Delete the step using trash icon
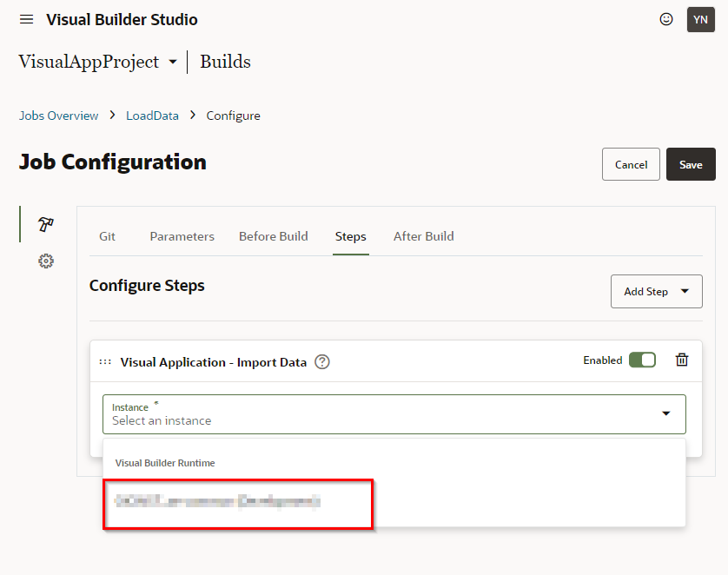 682,360
